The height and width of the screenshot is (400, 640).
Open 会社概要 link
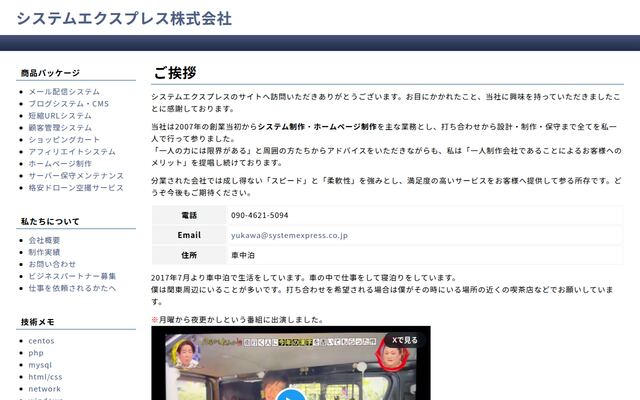[x=44, y=240]
